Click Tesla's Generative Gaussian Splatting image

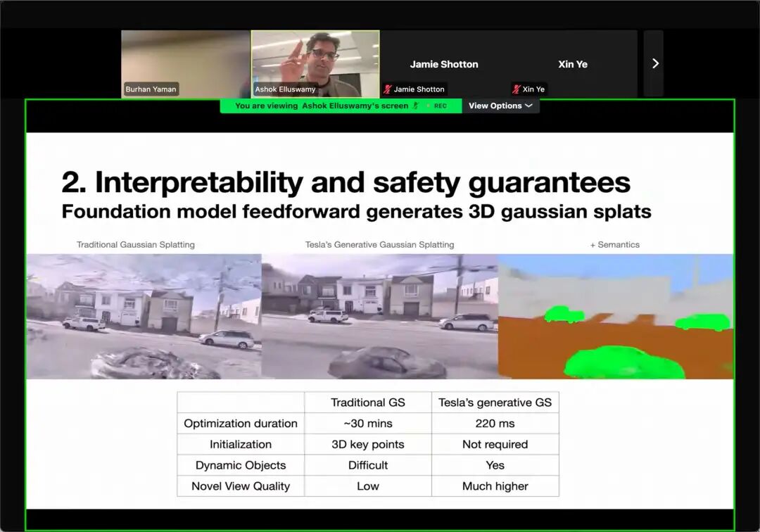[x=379, y=317]
